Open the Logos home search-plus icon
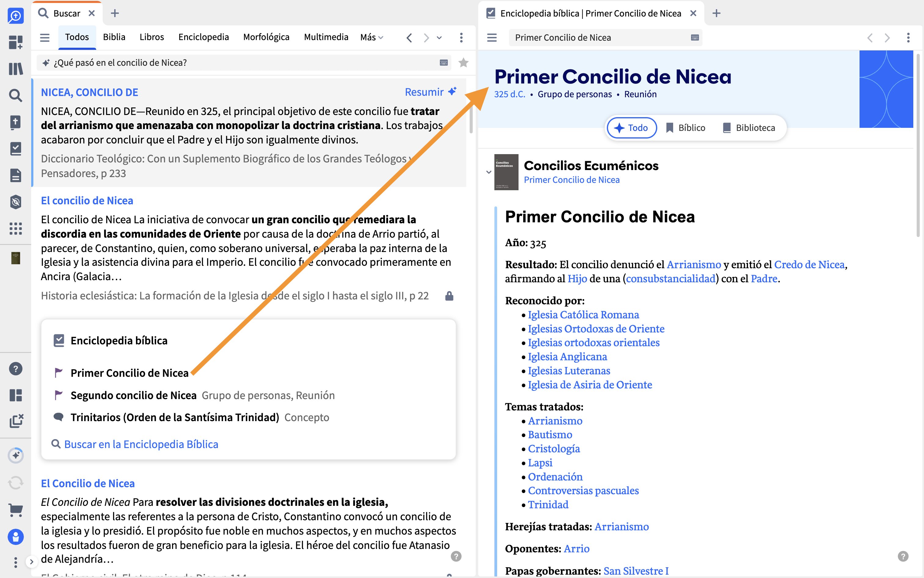Viewport: 924px width, 578px height. point(16,16)
